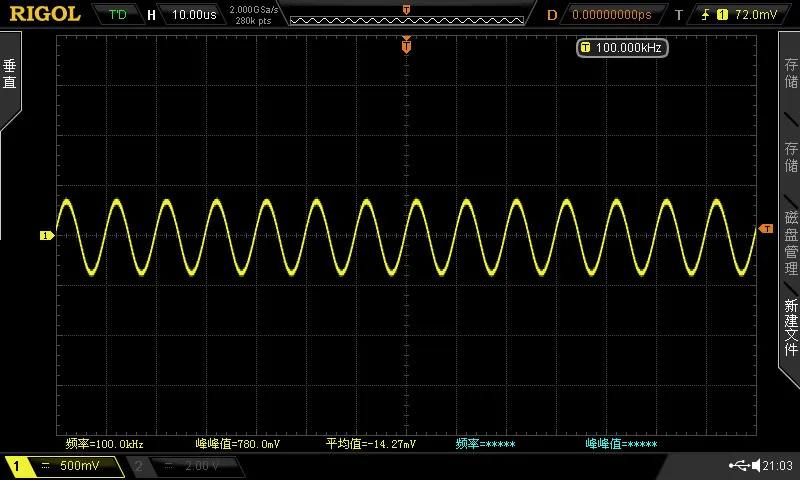Select the second 存储 menu item

click(x=791, y=157)
